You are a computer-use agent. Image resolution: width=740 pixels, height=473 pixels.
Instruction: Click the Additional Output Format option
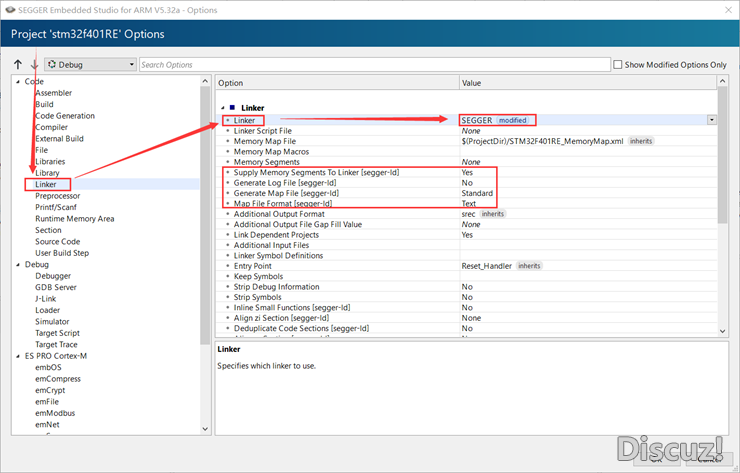[x=279, y=214]
